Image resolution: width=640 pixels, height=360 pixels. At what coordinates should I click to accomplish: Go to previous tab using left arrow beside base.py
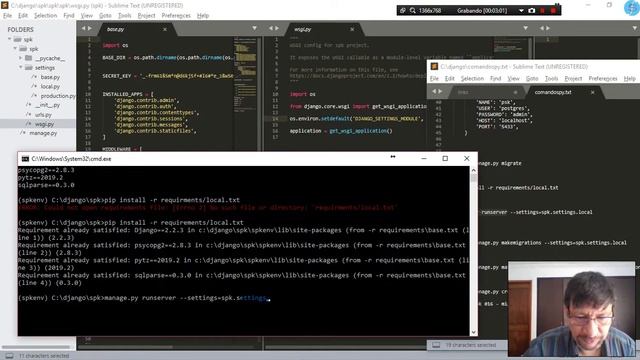(x=83, y=28)
